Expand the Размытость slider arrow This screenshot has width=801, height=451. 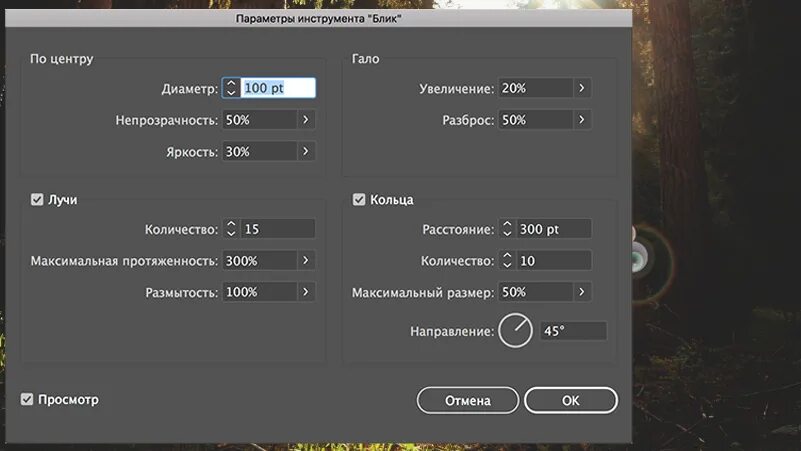click(305, 292)
